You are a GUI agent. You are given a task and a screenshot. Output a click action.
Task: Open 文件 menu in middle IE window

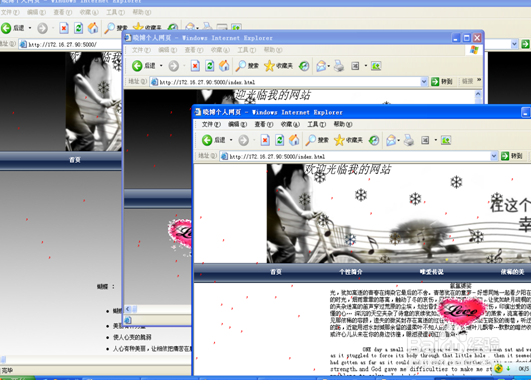coord(141,50)
